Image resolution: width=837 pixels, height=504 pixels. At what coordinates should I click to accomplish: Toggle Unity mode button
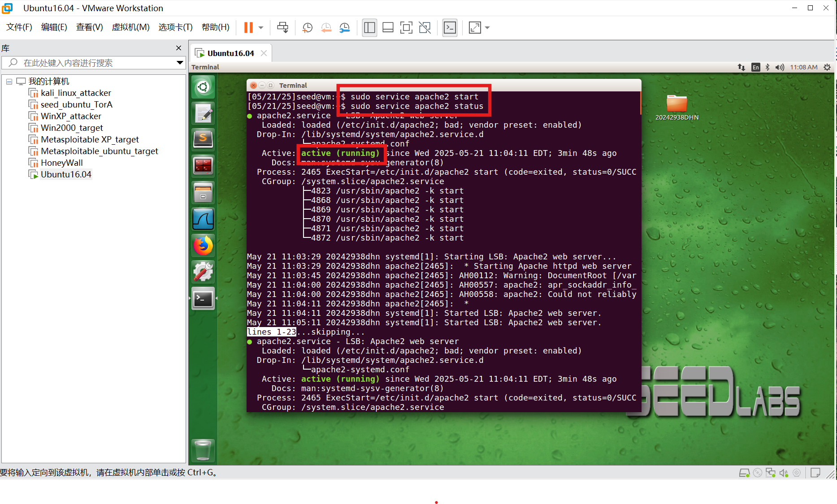(x=425, y=28)
